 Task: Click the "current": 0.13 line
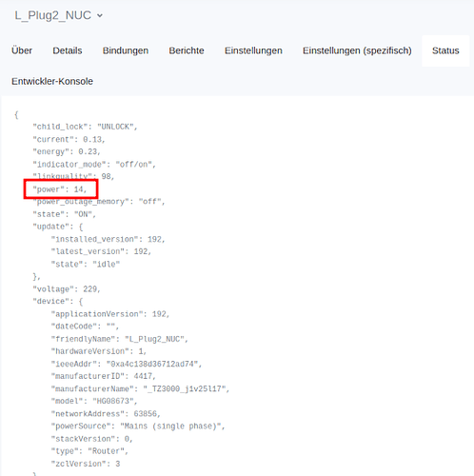click(x=69, y=139)
